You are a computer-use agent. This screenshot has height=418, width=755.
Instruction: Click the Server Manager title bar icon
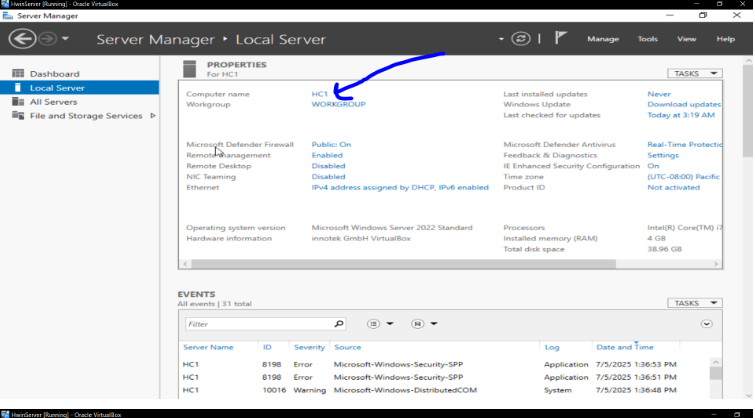point(8,15)
